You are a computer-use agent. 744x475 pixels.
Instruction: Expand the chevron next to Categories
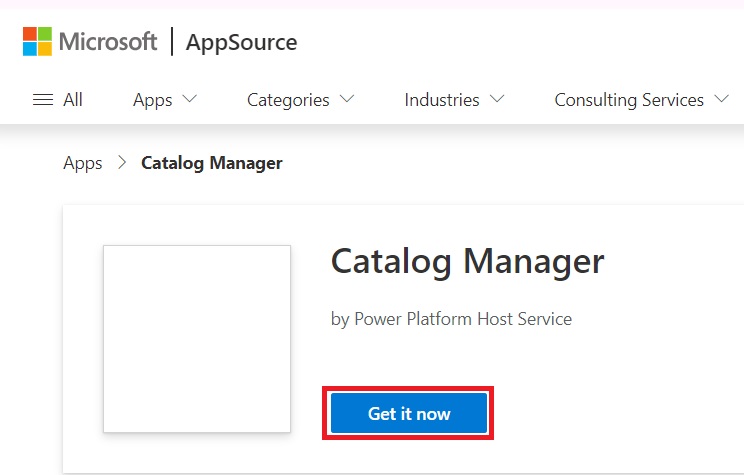point(347,100)
